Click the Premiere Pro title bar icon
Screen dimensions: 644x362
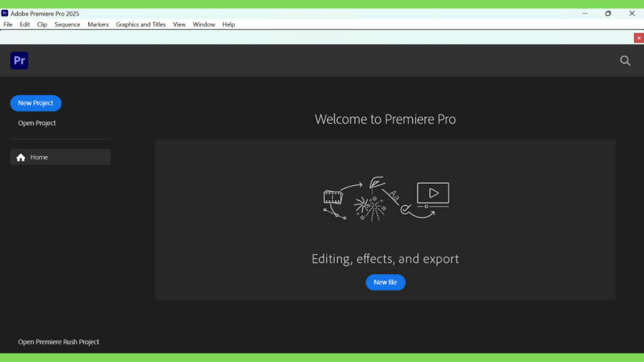coord(5,13)
